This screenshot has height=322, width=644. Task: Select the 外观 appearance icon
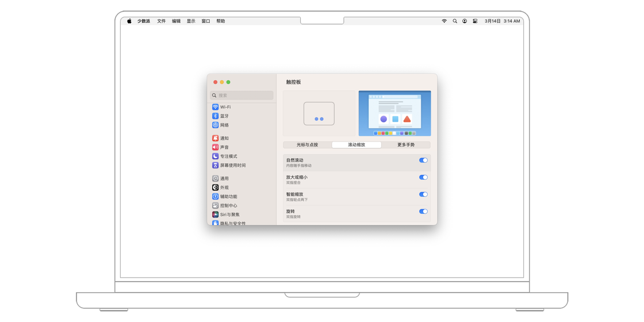tap(215, 187)
